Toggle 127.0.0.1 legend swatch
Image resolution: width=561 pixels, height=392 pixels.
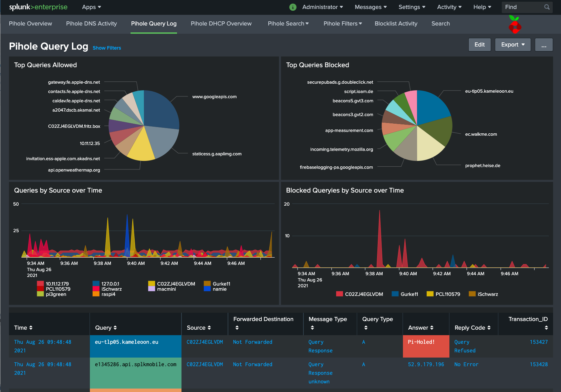(x=96, y=284)
